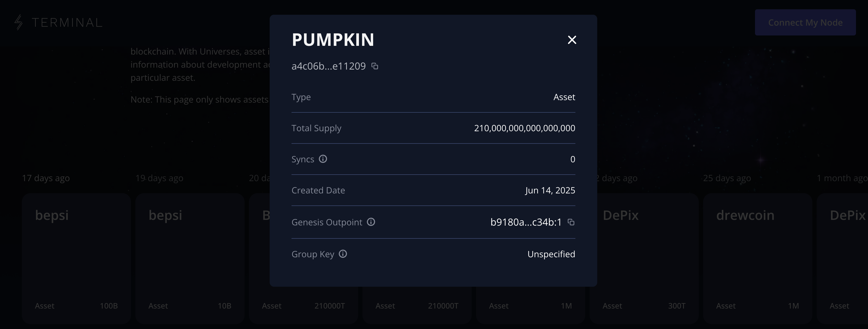Click the PUMPKIN title heading
Image resolution: width=868 pixels, height=329 pixels.
(x=333, y=40)
